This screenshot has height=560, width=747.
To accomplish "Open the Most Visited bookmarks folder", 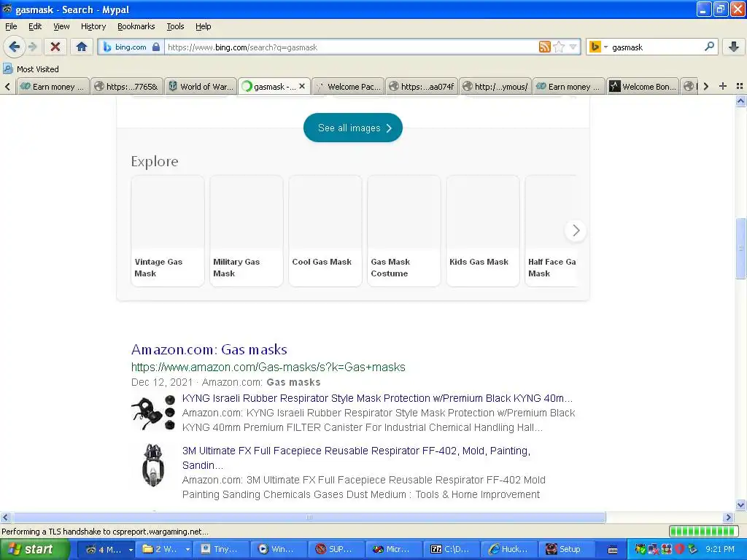I will pyautogui.click(x=31, y=69).
